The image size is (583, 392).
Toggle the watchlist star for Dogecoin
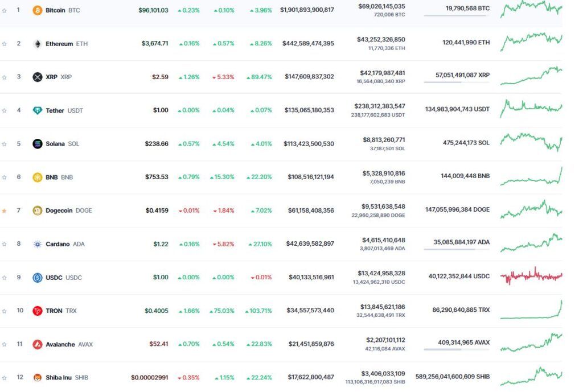[x=5, y=211]
